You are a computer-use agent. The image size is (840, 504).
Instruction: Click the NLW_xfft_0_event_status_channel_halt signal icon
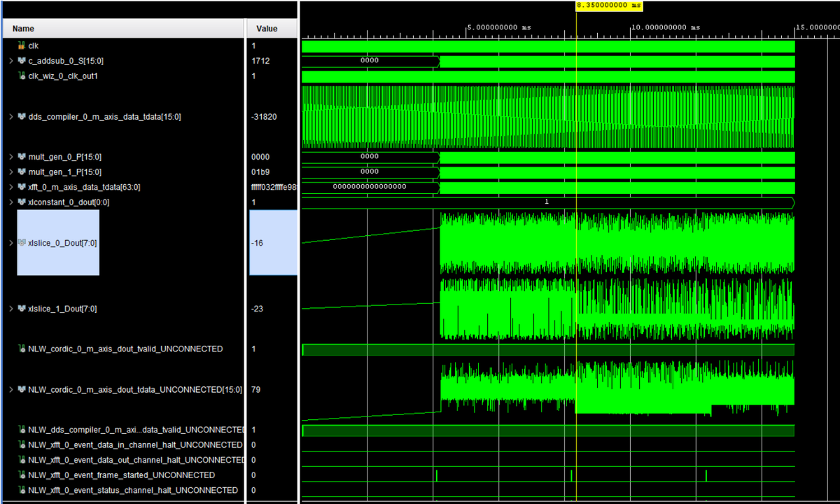click(x=22, y=490)
